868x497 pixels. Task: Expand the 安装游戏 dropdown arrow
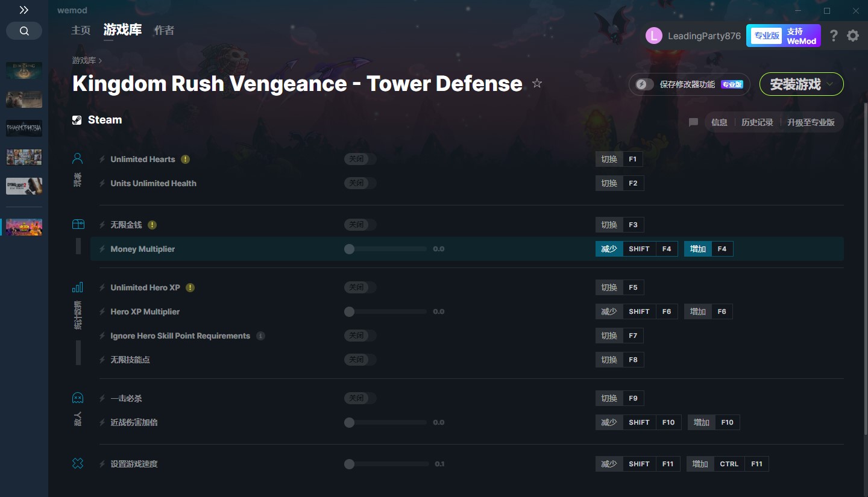pyautogui.click(x=830, y=84)
